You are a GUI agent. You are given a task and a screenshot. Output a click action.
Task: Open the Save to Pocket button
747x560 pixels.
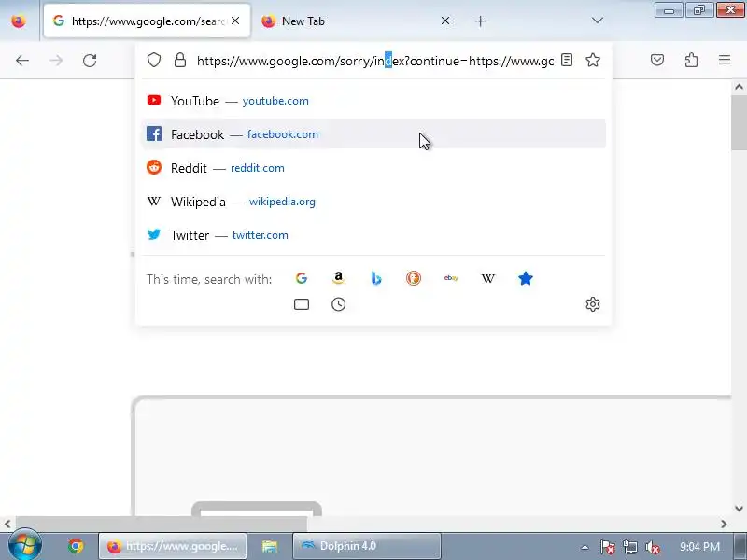657,60
